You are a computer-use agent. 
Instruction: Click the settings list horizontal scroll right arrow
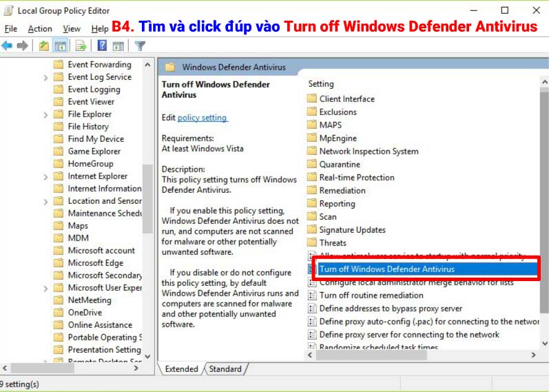pyautogui.click(x=534, y=355)
